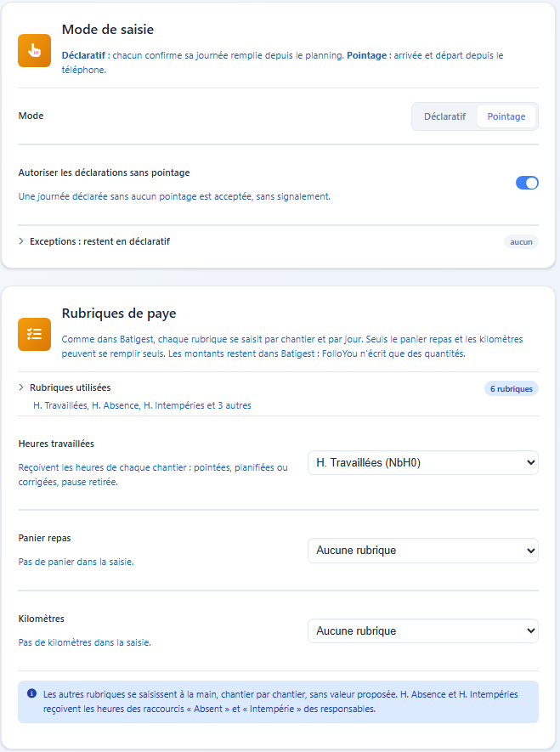Open the Panier repas rubrique dropdown
Image resolution: width=560 pixels, height=752 pixels.
(x=423, y=551)
